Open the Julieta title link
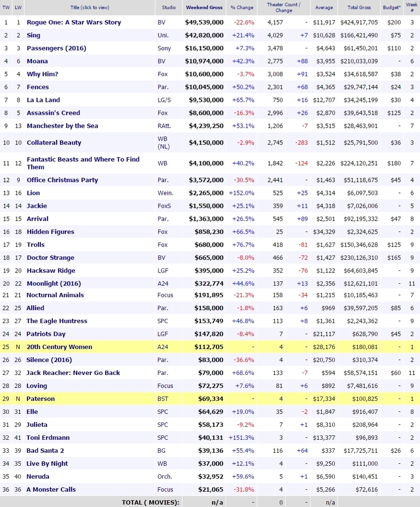 pos(37,424)
